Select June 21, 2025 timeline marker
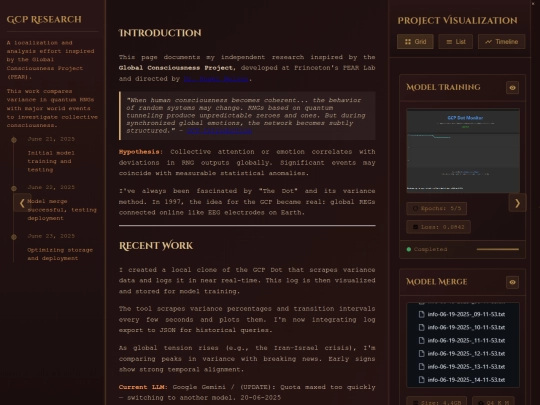The image size is (540, 405). (x=14, y=139)
